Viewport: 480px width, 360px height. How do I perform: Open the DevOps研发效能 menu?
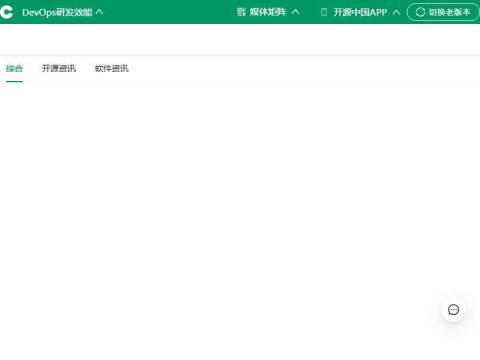[57, 12]
